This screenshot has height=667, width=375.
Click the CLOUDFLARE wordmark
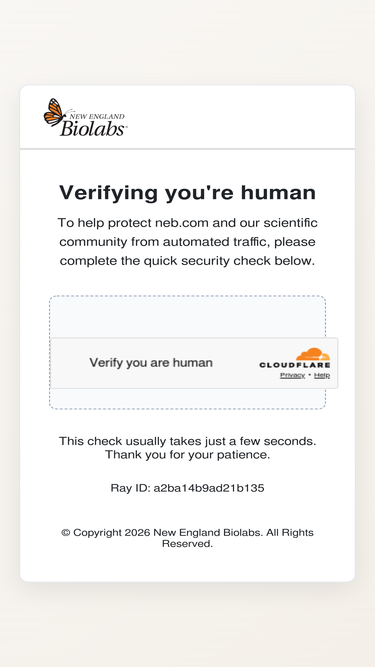click(295, 365)
